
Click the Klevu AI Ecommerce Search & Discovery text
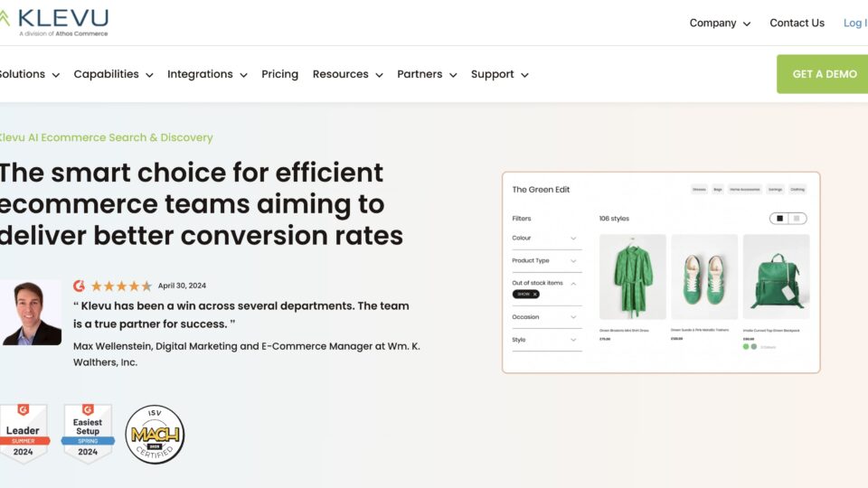coord(106,137)
